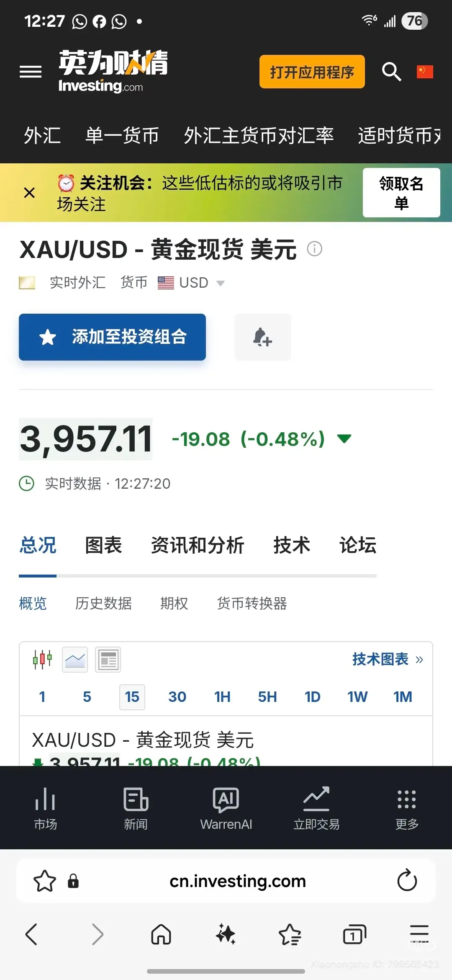Open the 更多 grid menu
Image resolution: width=452 pixels, height=980 pixels.
coord(406,808)
